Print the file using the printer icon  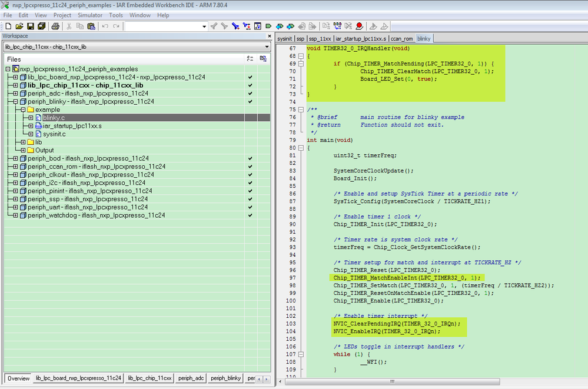coord(55,26)
